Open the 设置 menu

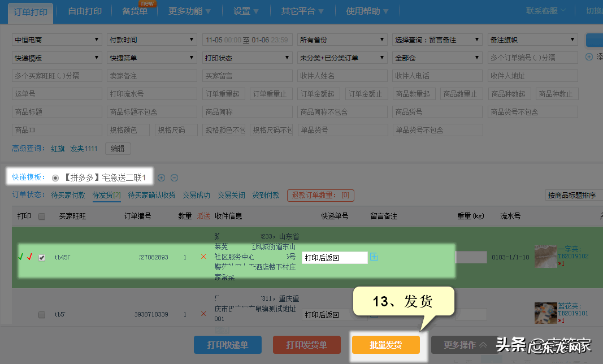pyautogui.click(x=246, y=10)
